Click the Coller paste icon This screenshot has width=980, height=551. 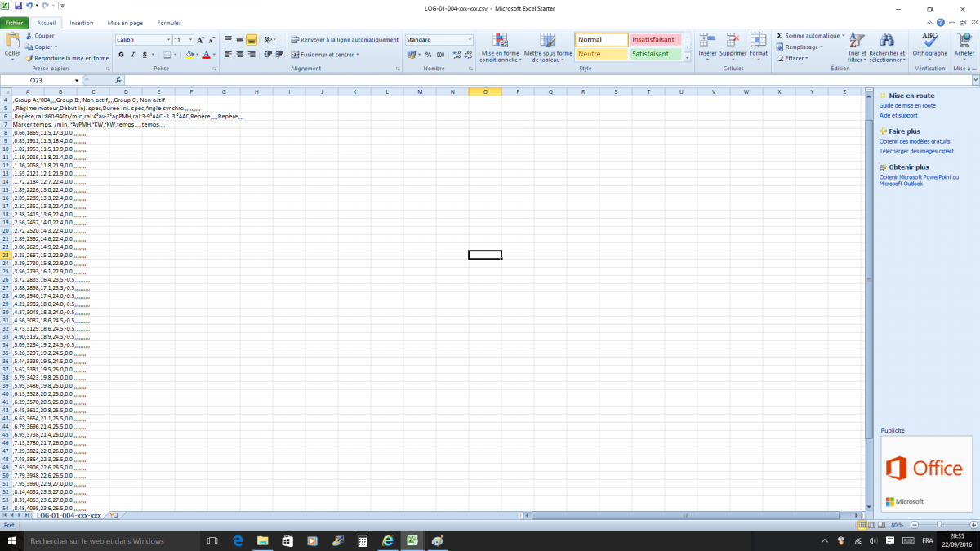12,42
